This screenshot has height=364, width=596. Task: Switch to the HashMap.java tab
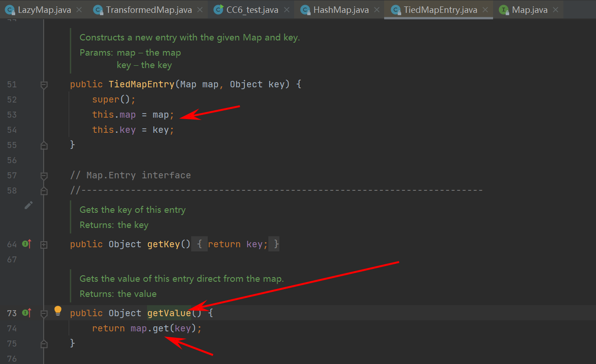click(341, 10)
